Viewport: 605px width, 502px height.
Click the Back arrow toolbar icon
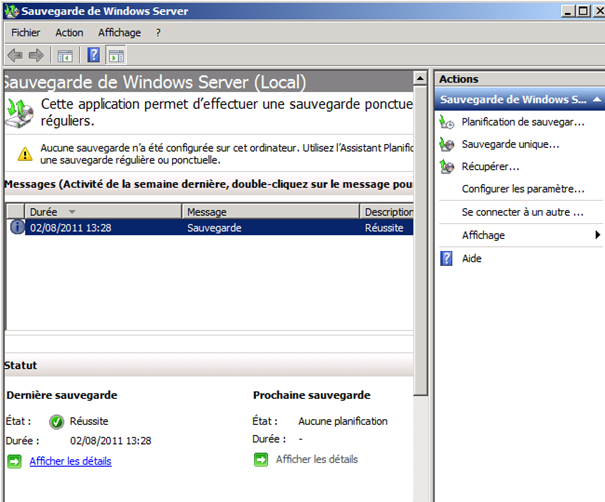pos(15,56)
